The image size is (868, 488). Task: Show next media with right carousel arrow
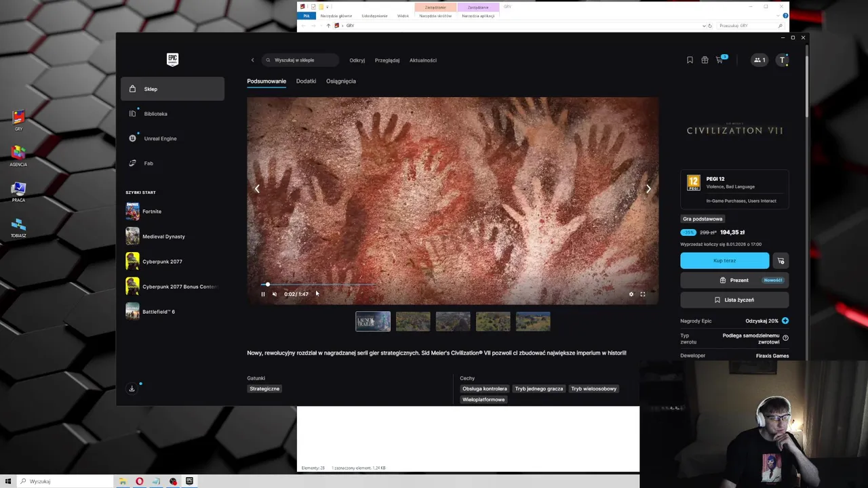tap(648, 189)
